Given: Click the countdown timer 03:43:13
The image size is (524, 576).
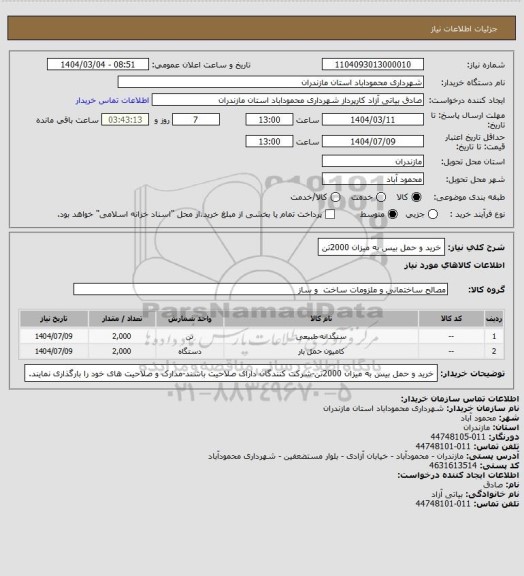Looking at the screenshot, I should 125,120.
